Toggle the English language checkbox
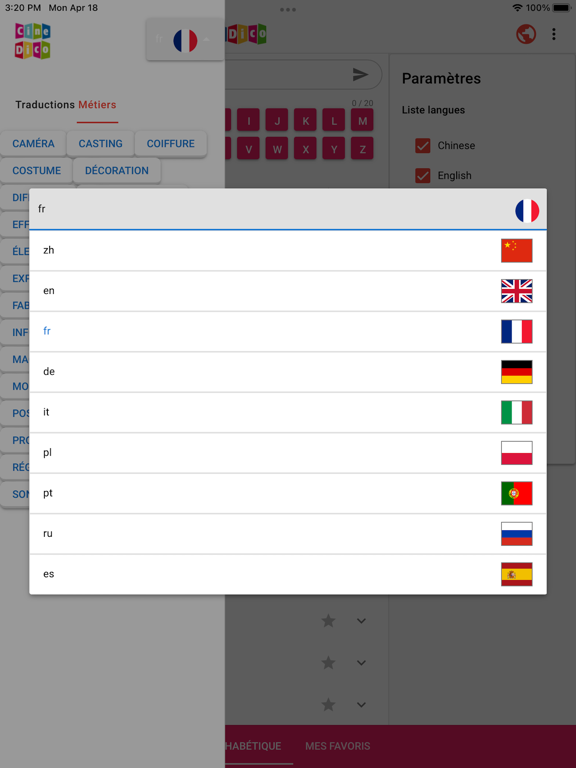Image resolution: width=576 pixels, height=768 pixels. (423, 175)
